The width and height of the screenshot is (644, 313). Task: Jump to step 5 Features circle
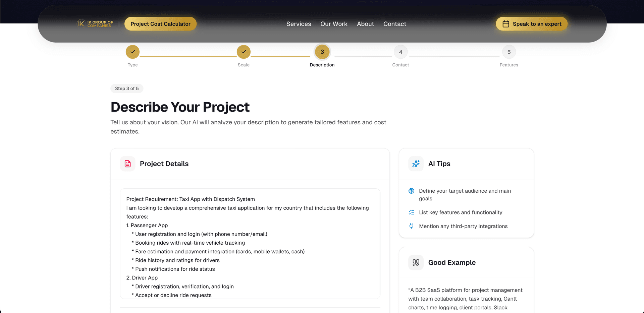[x=509, y=52]
